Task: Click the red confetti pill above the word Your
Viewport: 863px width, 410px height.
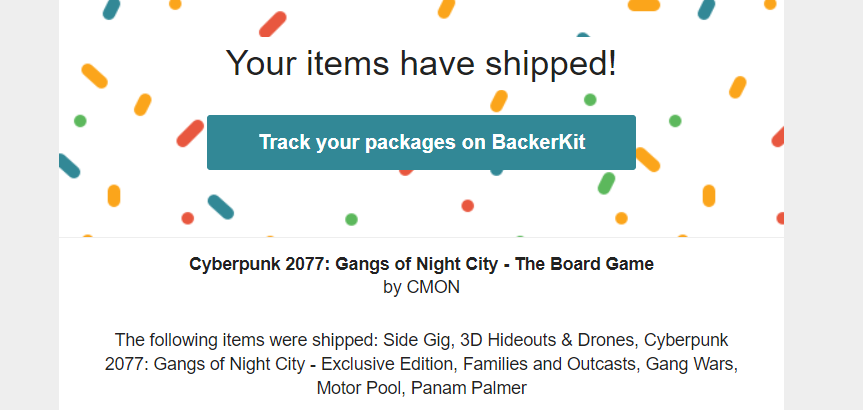Action: tap(272, 24)
